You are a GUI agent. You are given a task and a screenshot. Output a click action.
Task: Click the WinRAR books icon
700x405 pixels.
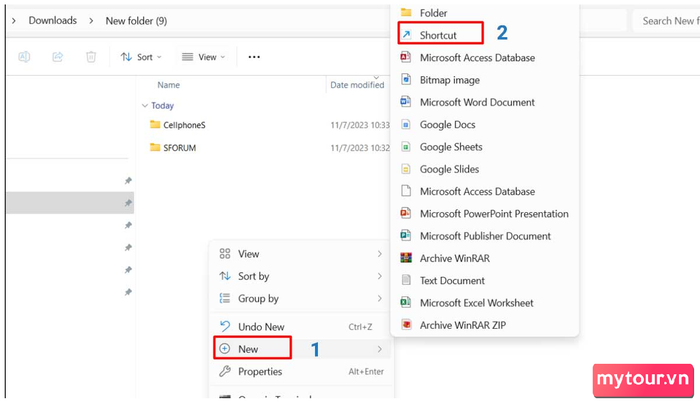(406, 258)
